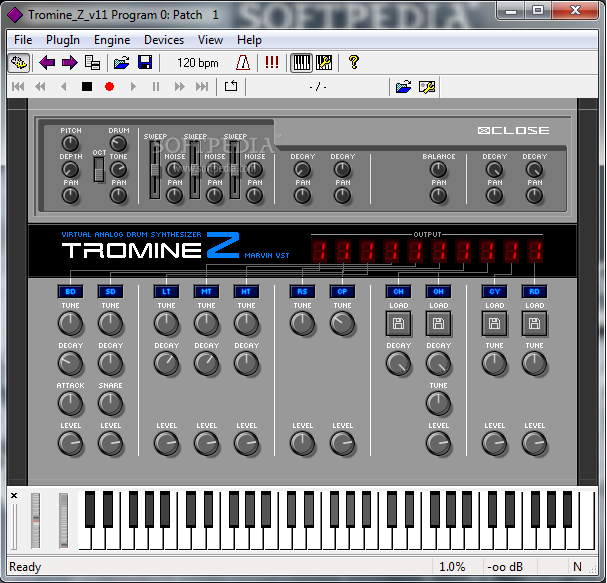Click the save bank floppy disk icon
Screen dimensions: 607x583
pyautogui.click(x=145, y=62)
